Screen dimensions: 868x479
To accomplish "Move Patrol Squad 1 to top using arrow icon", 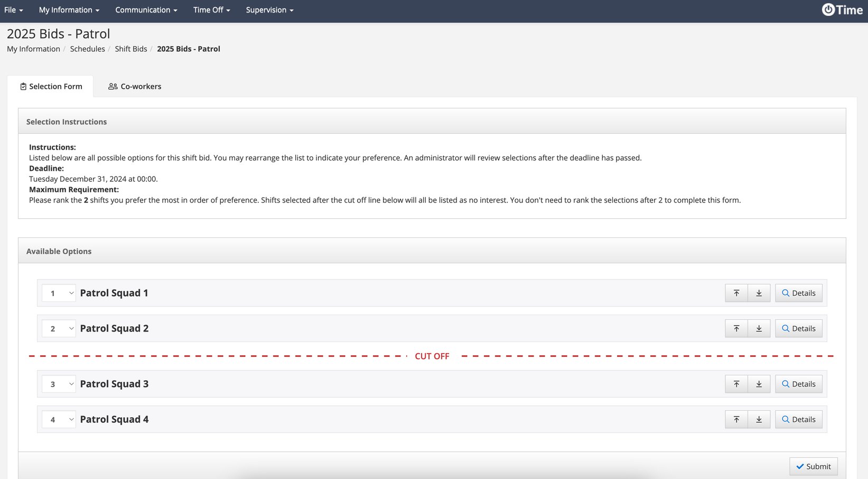I will click(x=736, y=292).
